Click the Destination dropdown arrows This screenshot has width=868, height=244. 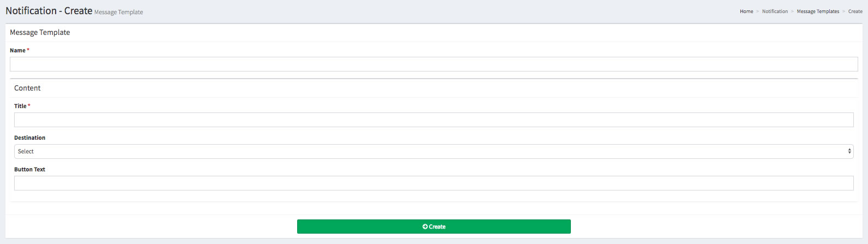(849, 151)
